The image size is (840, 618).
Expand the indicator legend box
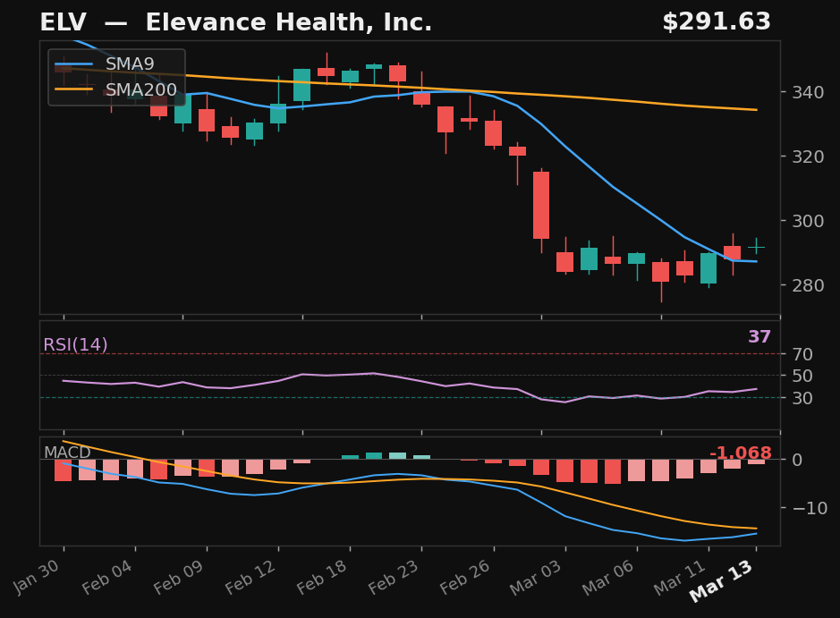click(116, 76)
